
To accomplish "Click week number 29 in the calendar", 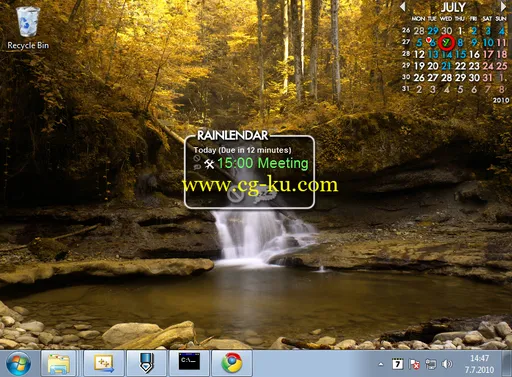I will tap(406, 66).
